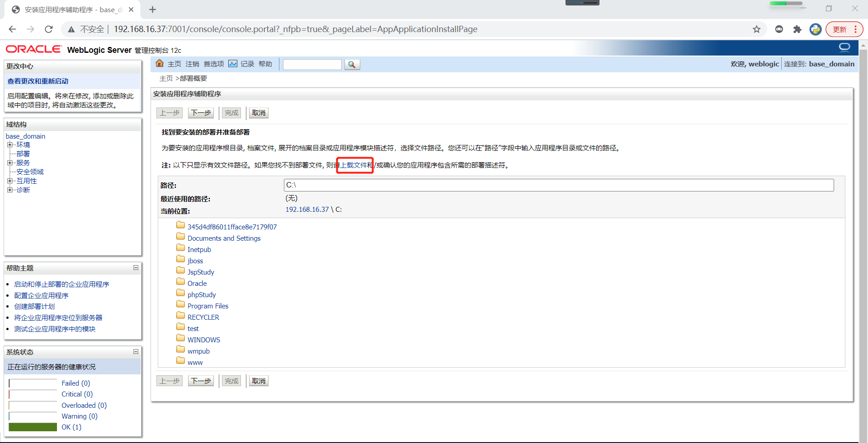Viewport: 868px width, 443px height.
Task: Click folder icon beside Inetpub
Action: [x=181, y=247]
